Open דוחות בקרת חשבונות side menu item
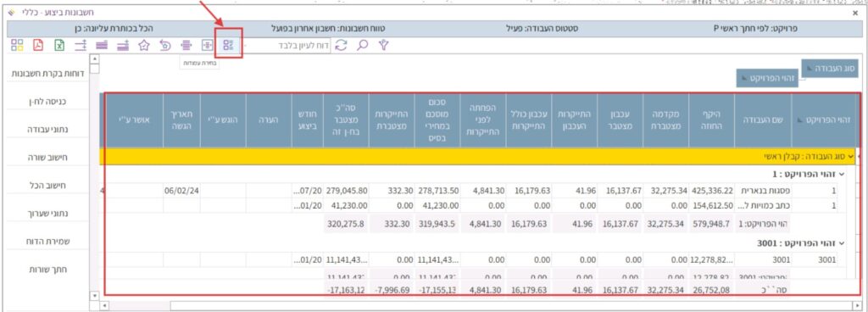 47,74
